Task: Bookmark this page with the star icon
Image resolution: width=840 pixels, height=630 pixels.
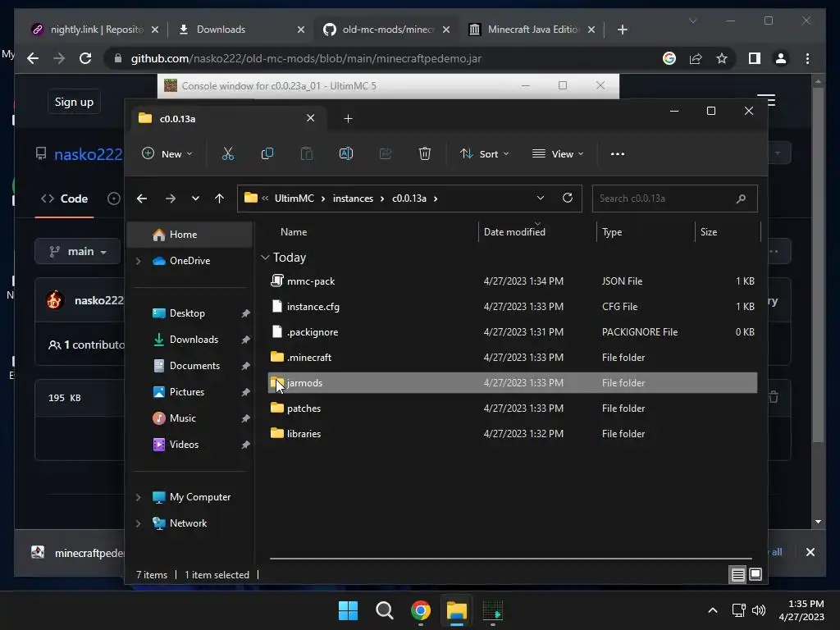Action: coord(722,58)
